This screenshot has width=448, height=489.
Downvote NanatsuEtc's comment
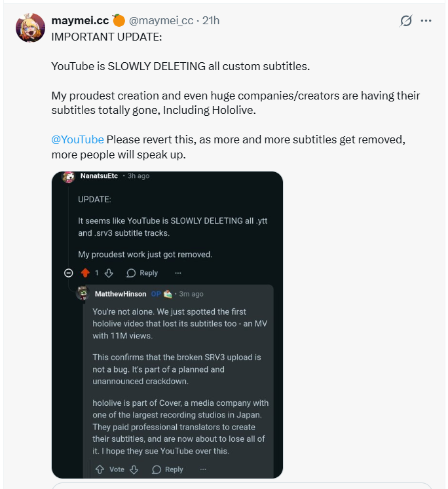pos(109,273)
